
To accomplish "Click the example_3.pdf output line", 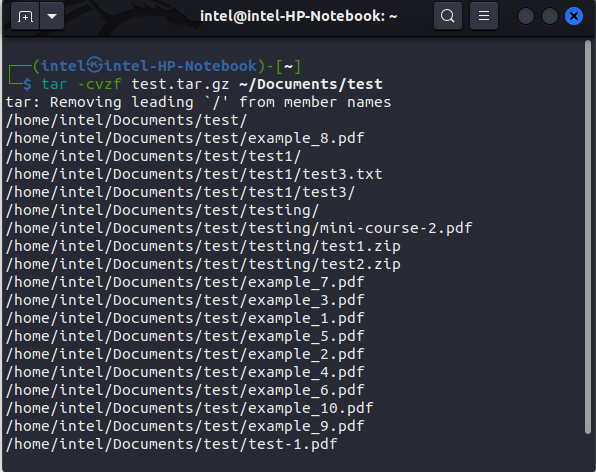I will click(185, 300).
